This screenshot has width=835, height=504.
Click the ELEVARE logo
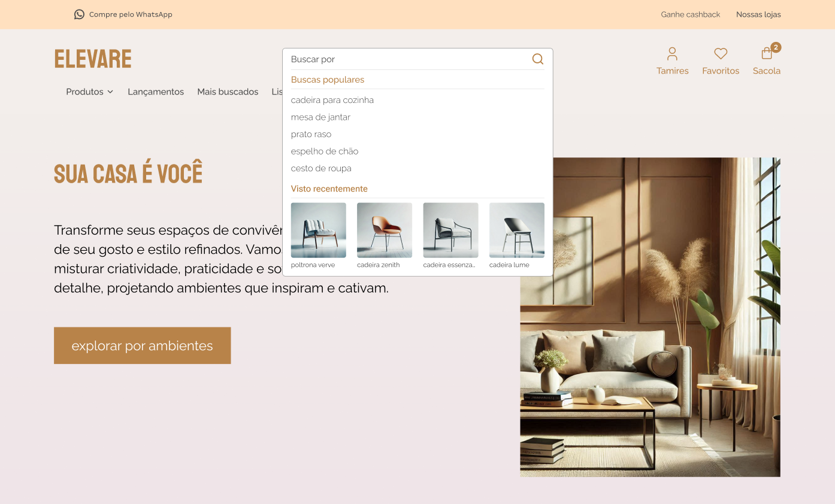click(x=93, y=59)
